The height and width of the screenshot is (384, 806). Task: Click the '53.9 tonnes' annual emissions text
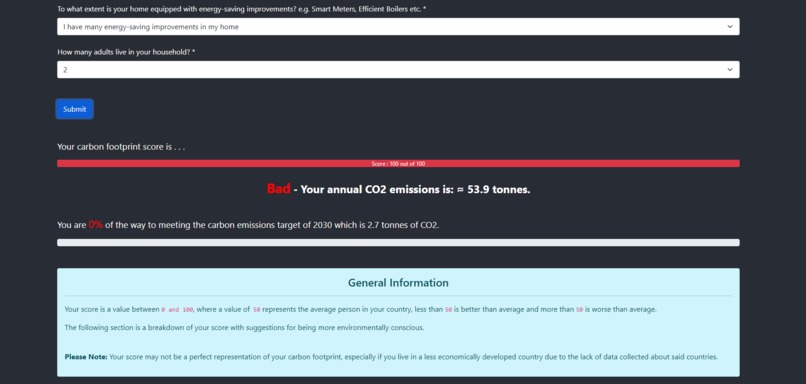499,190
